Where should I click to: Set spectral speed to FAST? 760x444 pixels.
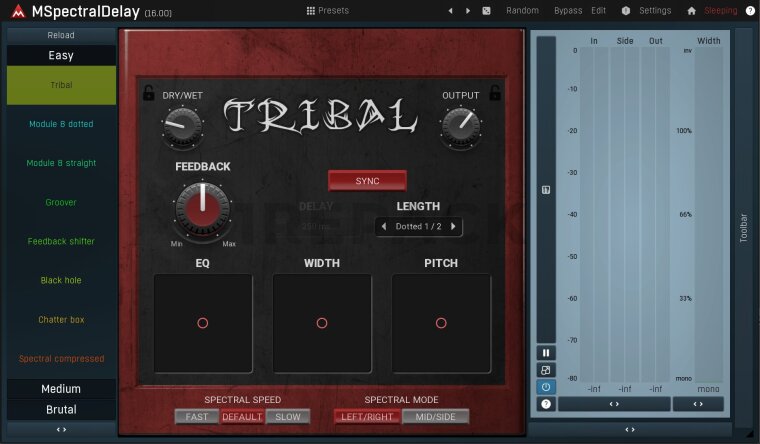click(x=196, y=416)
